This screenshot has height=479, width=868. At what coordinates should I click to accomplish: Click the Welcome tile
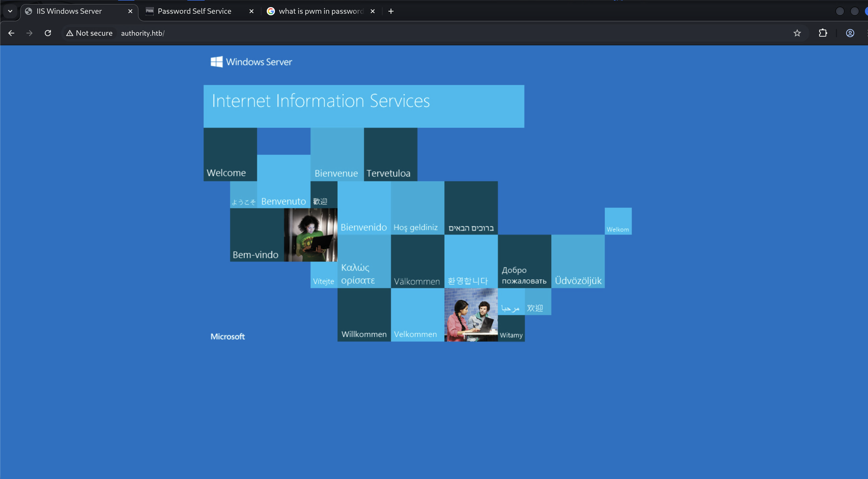coord(230,154)
